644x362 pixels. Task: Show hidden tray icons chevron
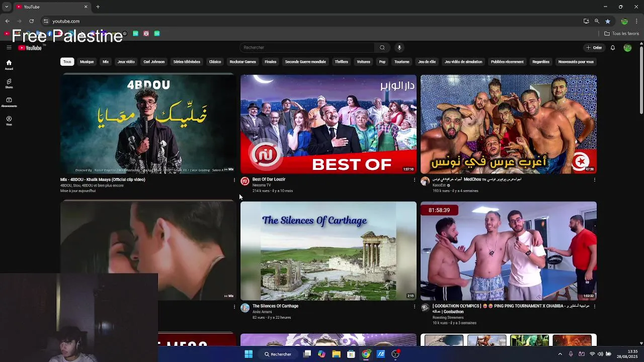click(560, 354)
